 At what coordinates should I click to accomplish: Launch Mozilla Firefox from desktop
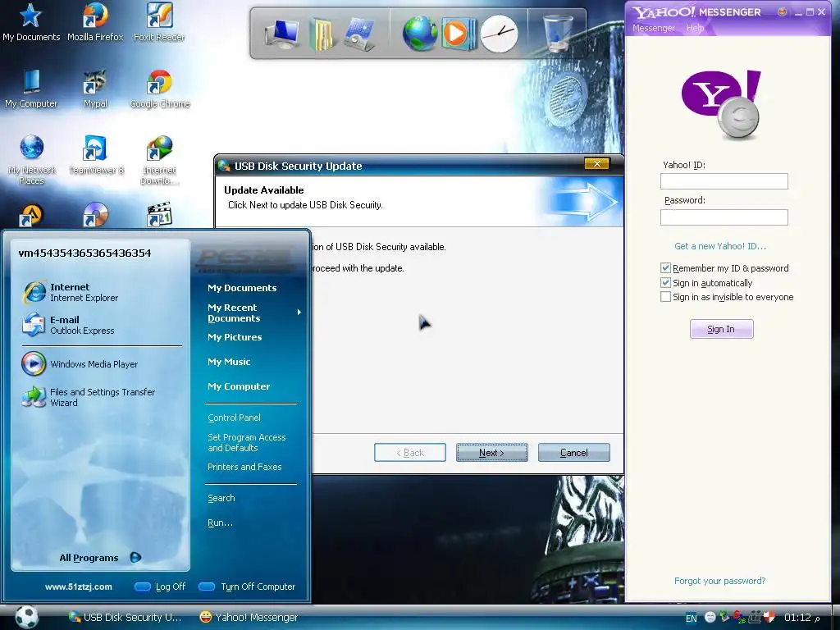[95, 22]
